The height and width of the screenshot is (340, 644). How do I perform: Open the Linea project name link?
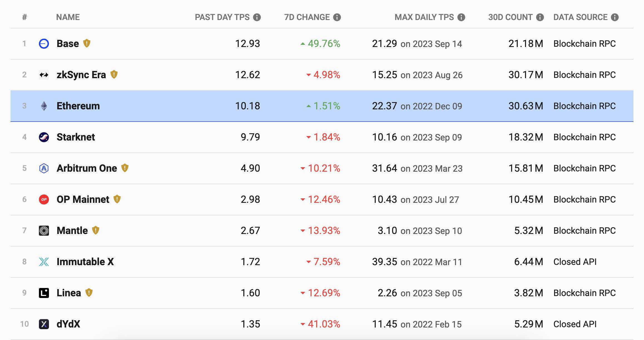69,293
